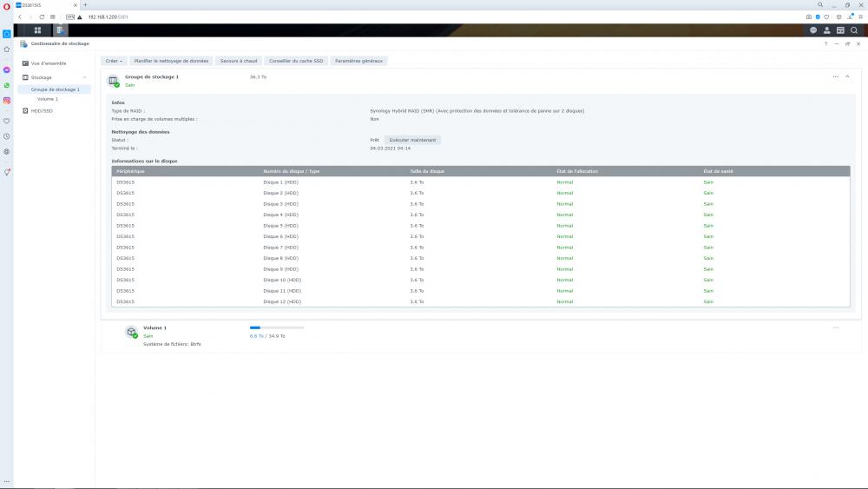The width and height of the screenshot is (868, 489).
Task: Open more options for Groupe de stockage 1
Action: point(835,77)
